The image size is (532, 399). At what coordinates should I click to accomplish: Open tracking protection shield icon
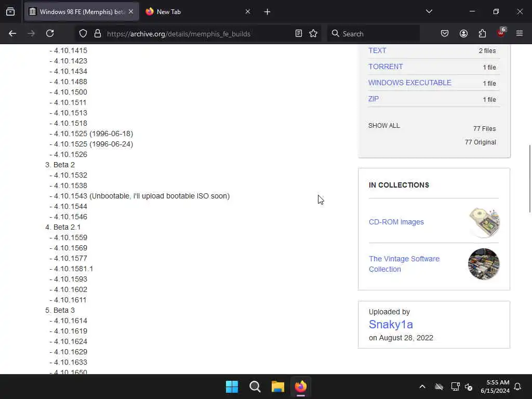pyautogui.click(x=83, y=34)
